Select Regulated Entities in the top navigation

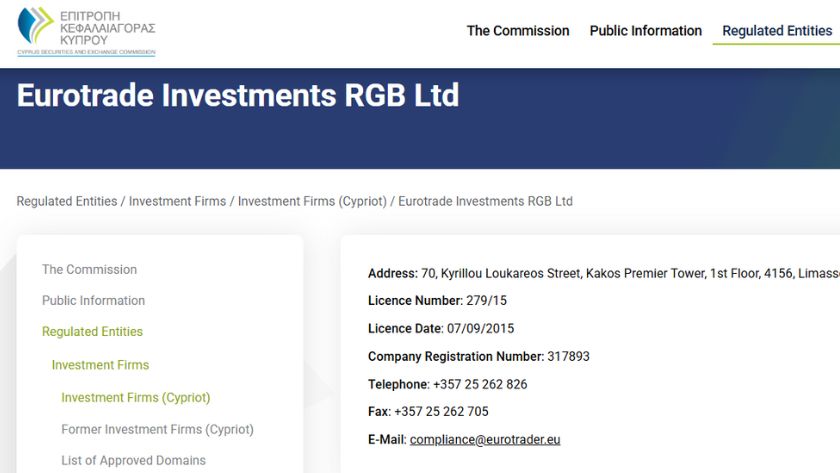777,31
